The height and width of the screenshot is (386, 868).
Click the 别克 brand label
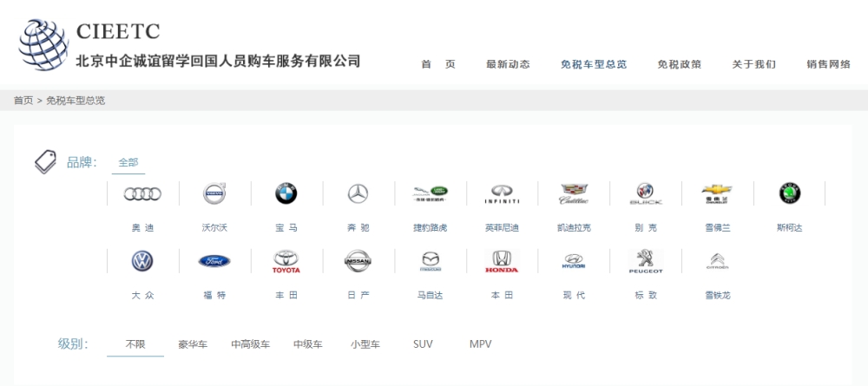click(x=646, y=228)
